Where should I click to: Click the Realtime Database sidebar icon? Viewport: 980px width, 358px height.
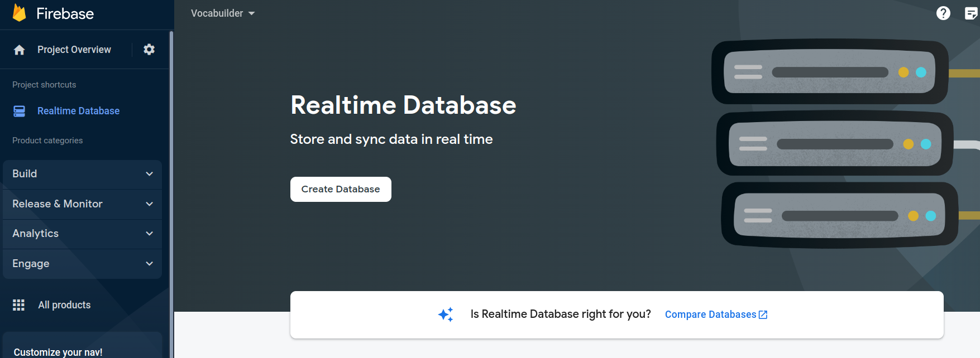20,111
